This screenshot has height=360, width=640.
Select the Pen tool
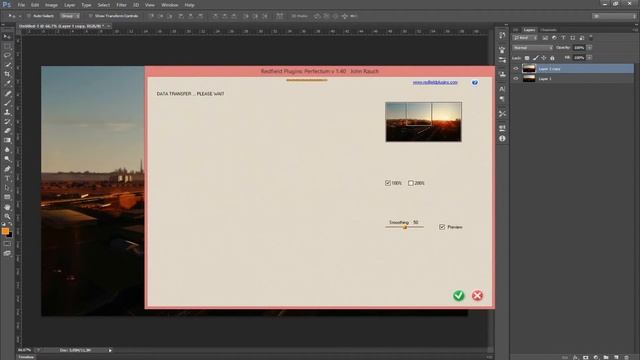point(7,169)
